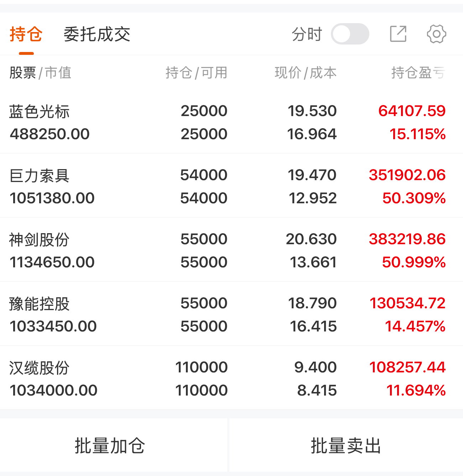
Task: Toggle the 分时 switch
Action: coord(350,34)
